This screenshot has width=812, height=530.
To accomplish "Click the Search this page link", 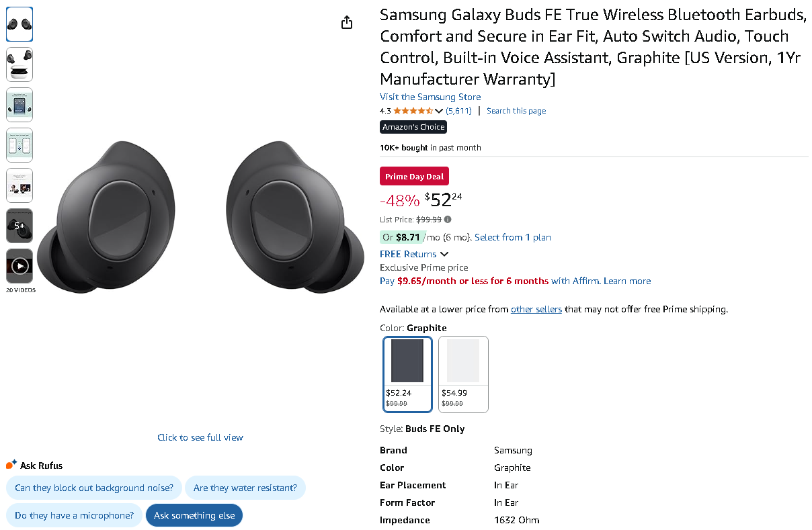I will [x=516, y=111].
